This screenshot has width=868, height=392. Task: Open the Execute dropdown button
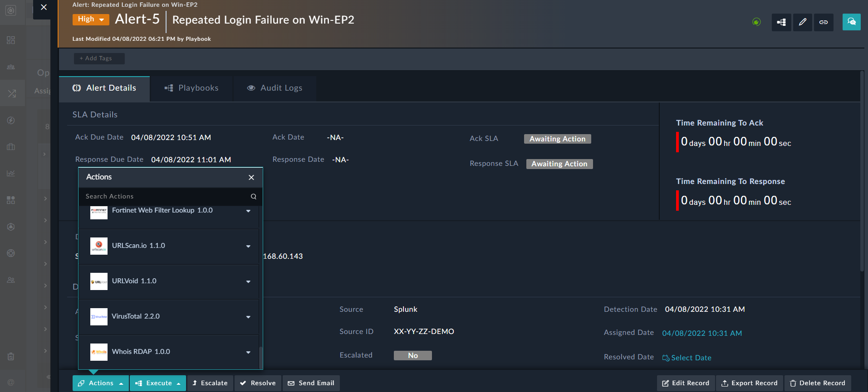click(158, 383)
